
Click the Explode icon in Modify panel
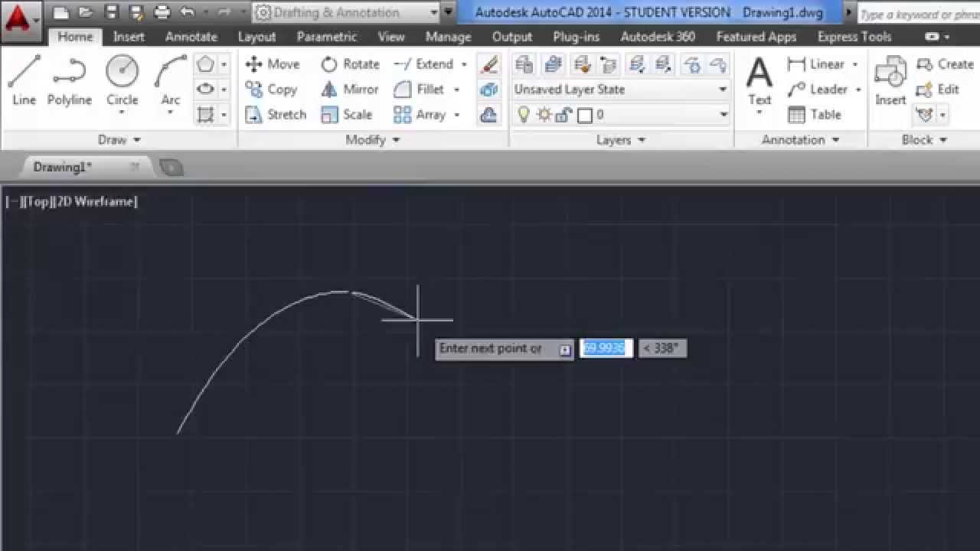coord(488,90)
